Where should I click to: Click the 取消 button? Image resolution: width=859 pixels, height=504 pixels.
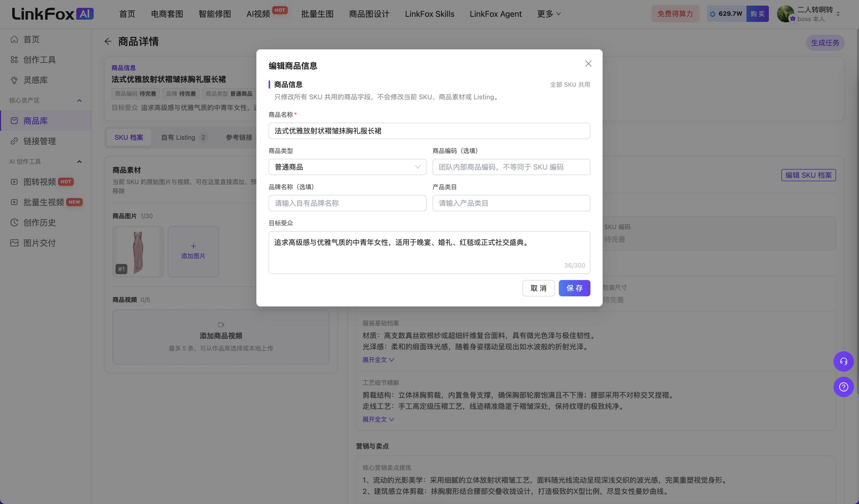pos(538,288)
